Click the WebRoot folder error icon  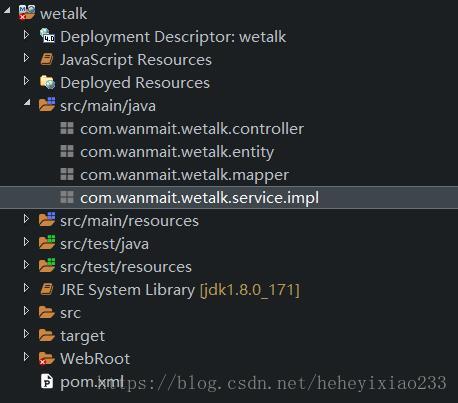47,359
